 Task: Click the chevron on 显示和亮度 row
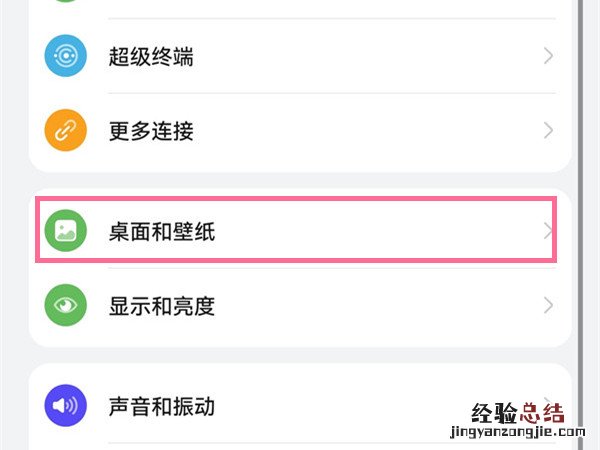click(x=548, y=306)
